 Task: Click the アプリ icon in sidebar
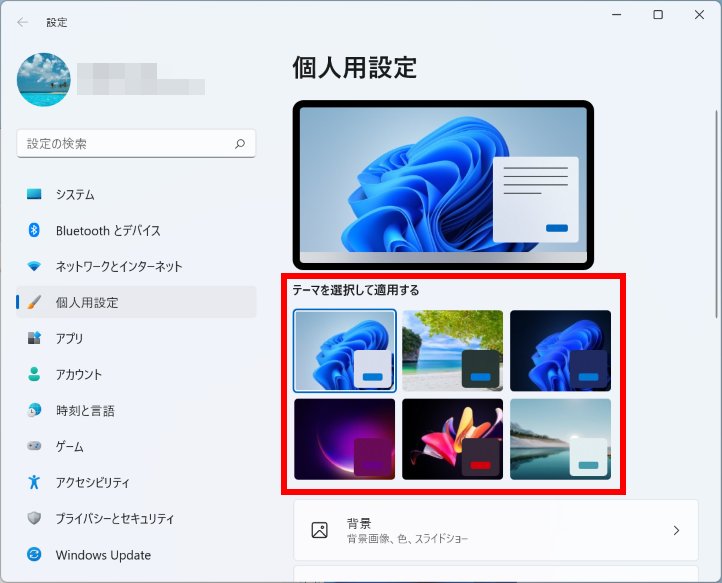[34, 338]
